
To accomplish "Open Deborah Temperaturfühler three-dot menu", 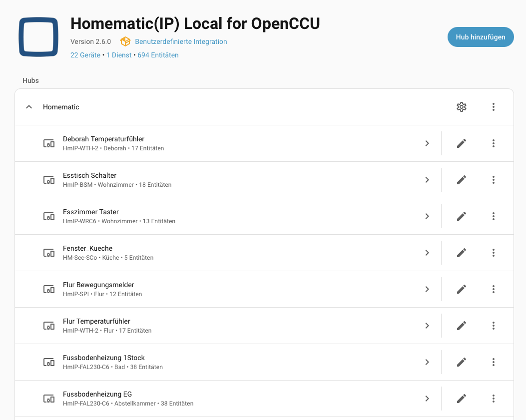I will [494, 143].
